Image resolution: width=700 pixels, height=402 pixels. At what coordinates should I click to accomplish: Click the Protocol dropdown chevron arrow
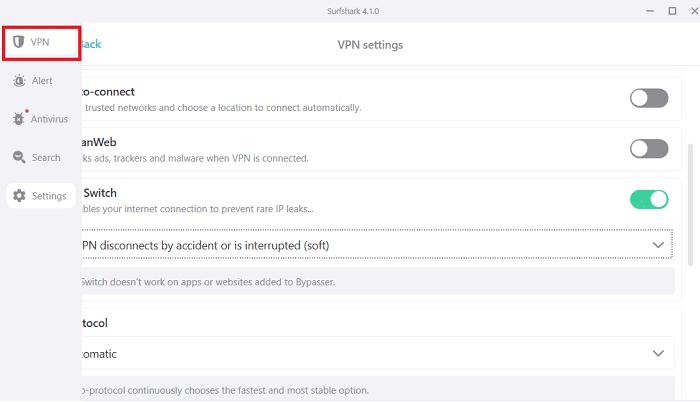point(658,353)
